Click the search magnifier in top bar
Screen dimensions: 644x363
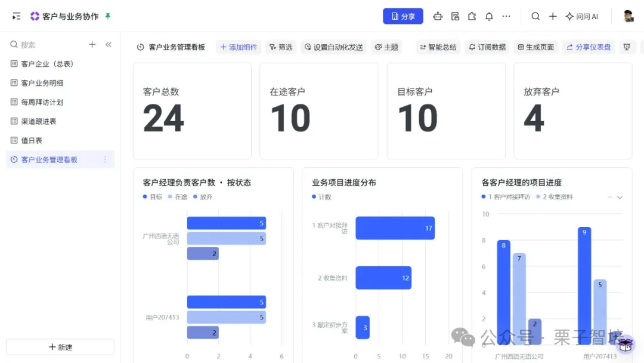coord(535,17)
